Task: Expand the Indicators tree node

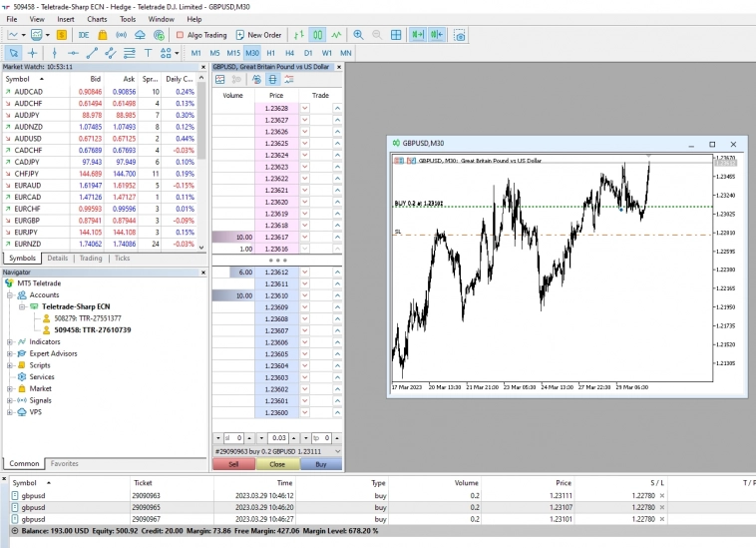Action: coord(10,341)
